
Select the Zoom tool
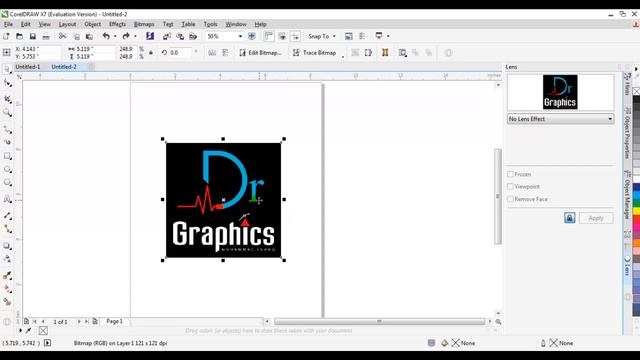click(x=7, y=113)
